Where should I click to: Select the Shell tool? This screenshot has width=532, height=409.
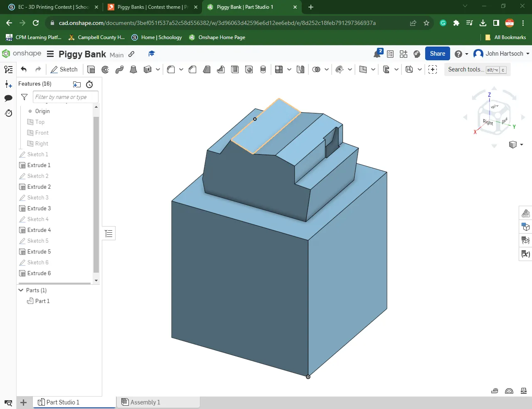235,69
